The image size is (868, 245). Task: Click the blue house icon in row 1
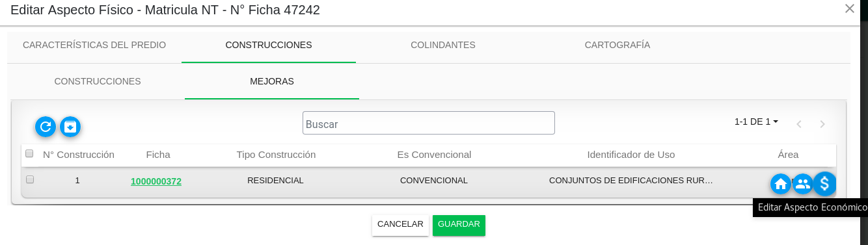tap(781, 184)
